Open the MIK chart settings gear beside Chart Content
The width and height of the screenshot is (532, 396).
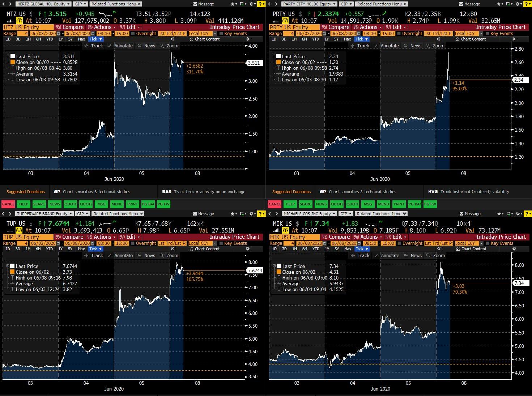(514, 249)
